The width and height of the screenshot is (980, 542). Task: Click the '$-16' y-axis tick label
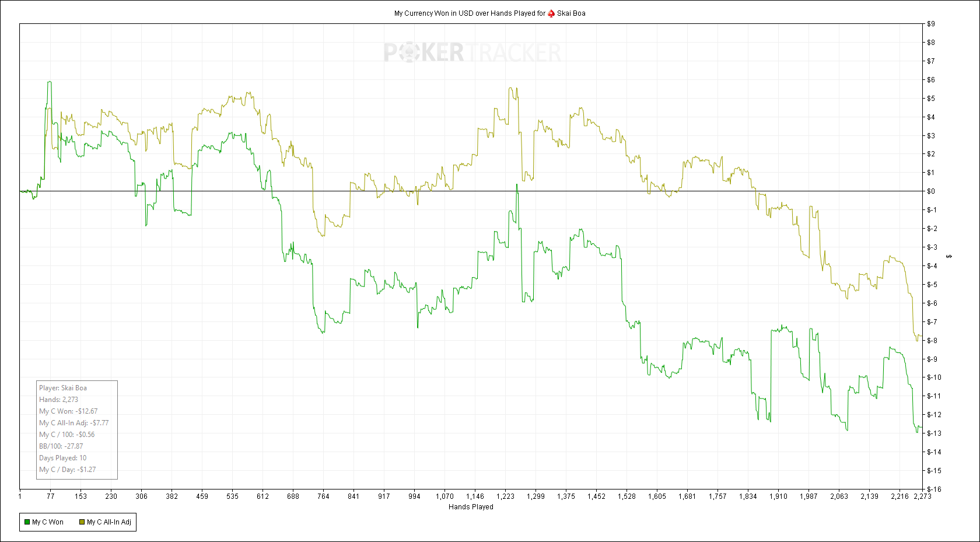(934, 489)
